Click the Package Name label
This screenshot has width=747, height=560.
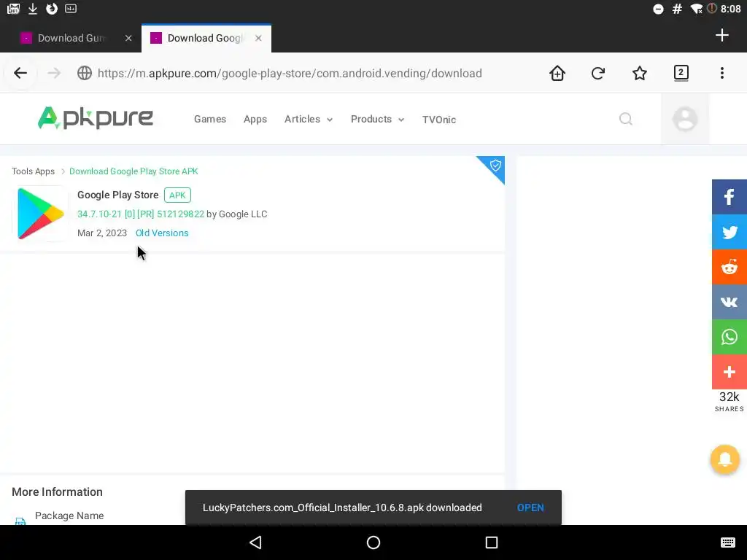pos(69,516)
